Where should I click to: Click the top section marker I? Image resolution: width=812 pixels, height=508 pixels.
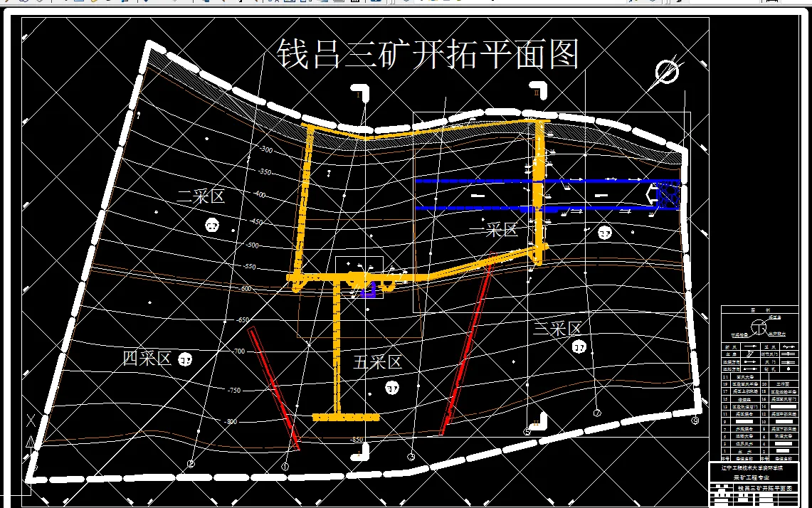362,92
